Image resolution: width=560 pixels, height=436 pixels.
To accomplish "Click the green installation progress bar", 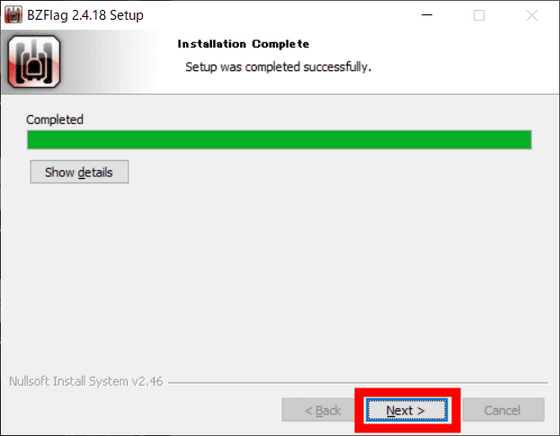I will pos(279,140).
